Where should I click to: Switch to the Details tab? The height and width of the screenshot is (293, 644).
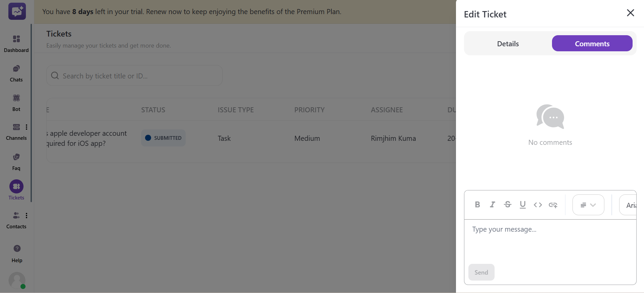tap(508, 44)
